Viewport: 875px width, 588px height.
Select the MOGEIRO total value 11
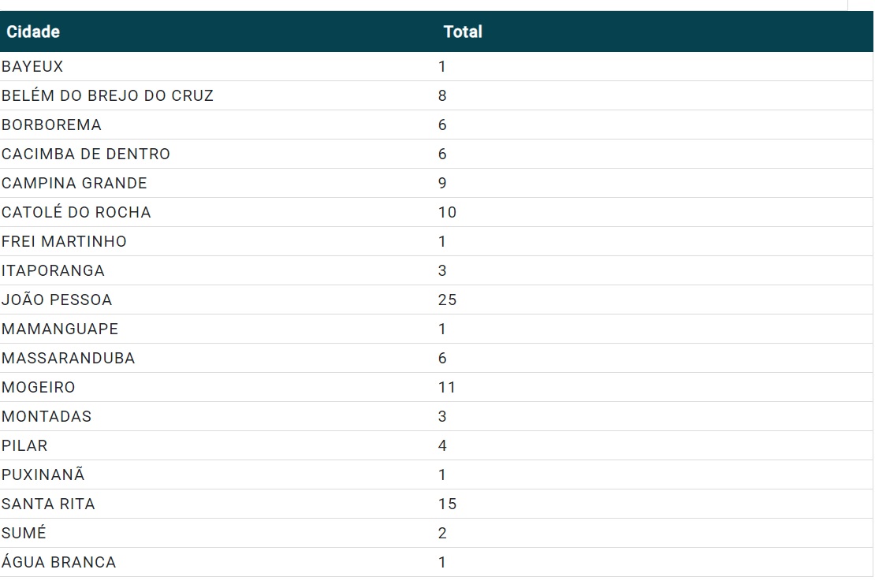447,388
